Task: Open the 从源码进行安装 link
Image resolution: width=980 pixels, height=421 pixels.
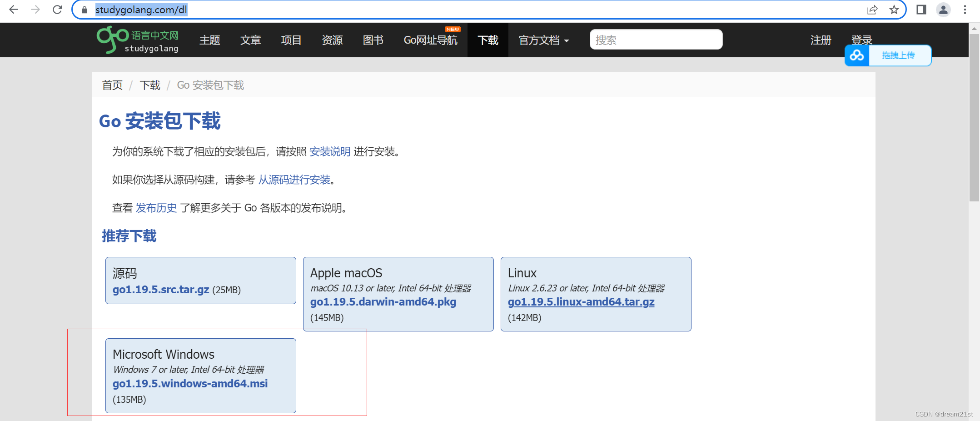Action: pos(294,180)
